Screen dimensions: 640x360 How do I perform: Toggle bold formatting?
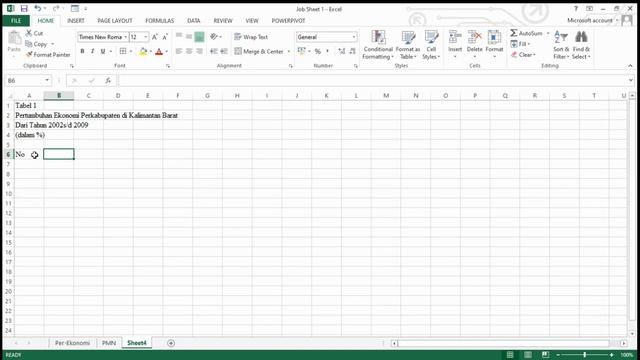(82, 51)
